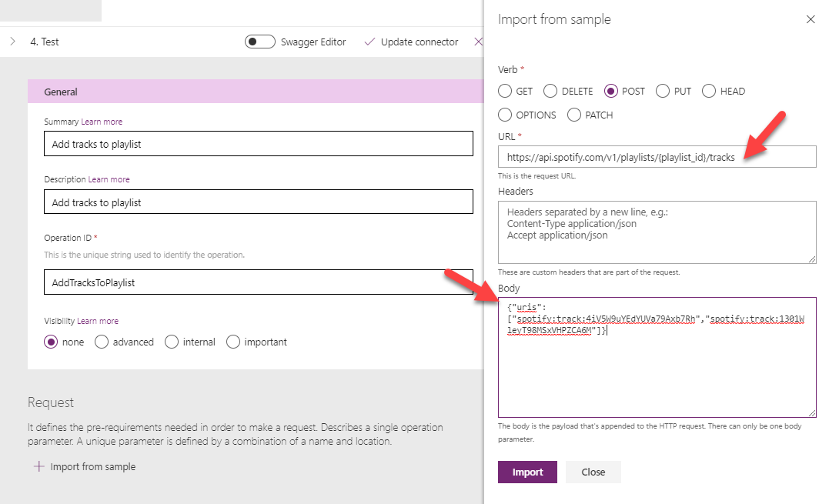Click in the Headers text area
The height and width of the screenshot is (504, 829).
657,232
